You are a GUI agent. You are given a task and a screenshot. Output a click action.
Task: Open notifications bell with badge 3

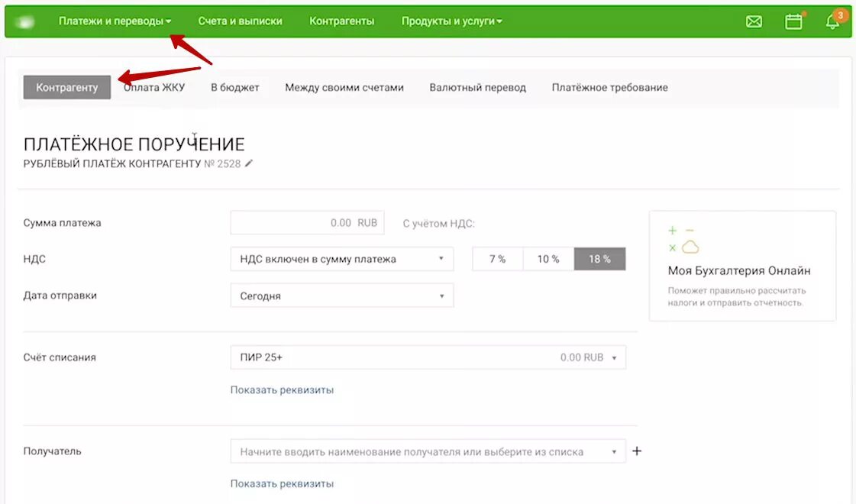tap(833, 21)
